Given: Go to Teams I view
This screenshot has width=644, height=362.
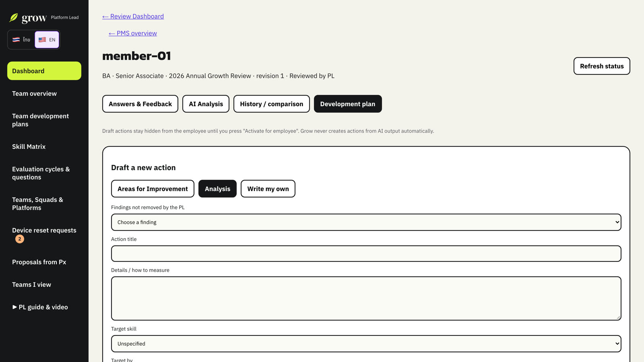Looking at the screenshot, I should (44, 285).
